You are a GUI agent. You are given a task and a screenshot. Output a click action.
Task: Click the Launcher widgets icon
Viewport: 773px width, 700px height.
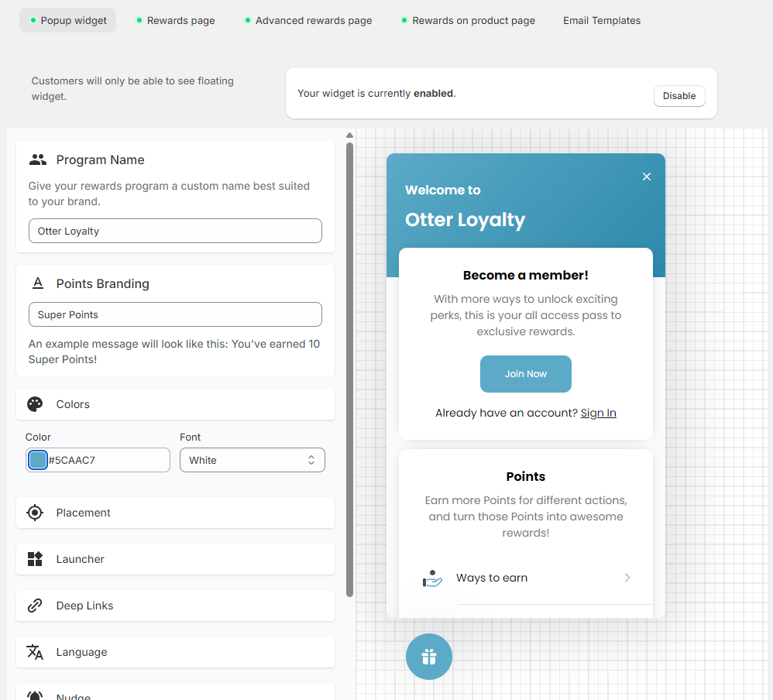35,559
